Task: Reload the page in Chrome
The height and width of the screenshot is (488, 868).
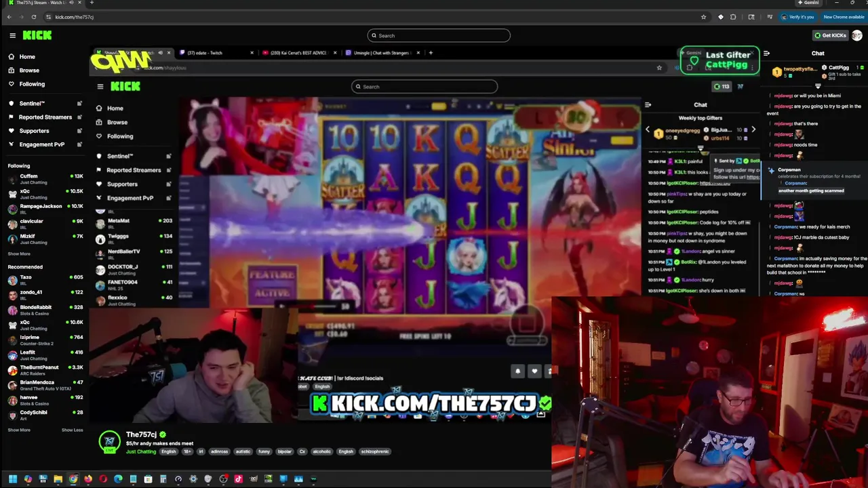Action: [34, 17]
